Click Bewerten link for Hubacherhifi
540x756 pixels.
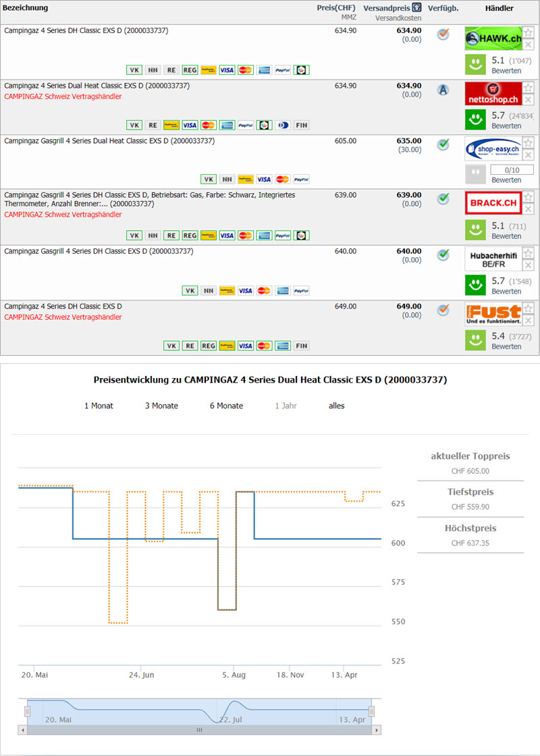(506, 291)
